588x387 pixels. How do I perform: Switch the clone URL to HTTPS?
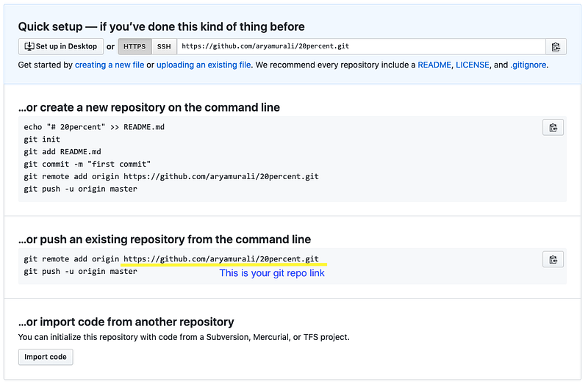click(x=135, y=46)
